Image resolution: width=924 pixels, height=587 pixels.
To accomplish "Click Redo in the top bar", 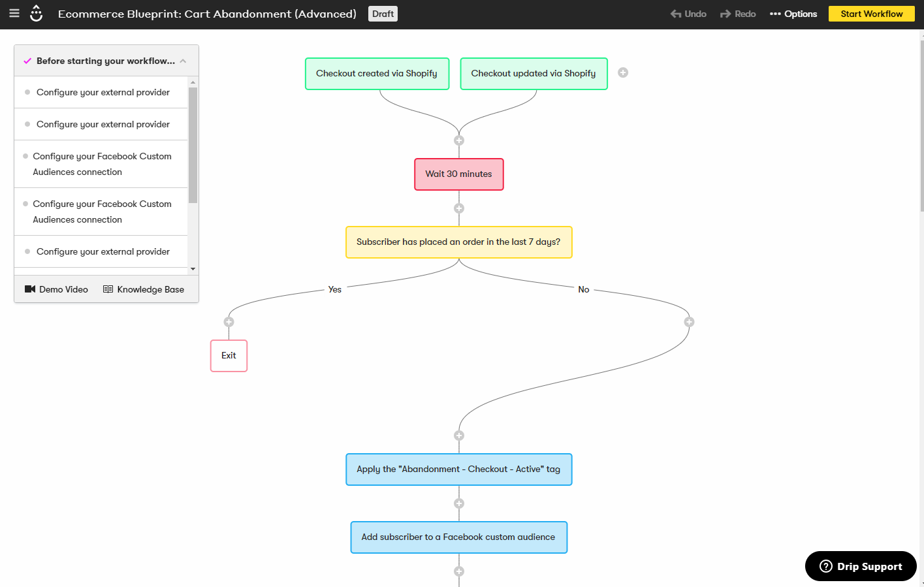I will [738, 14].
